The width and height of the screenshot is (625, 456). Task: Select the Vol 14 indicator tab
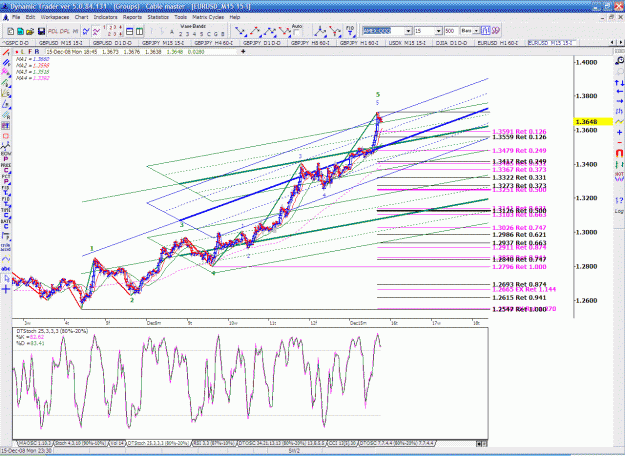tap(117, 443)
